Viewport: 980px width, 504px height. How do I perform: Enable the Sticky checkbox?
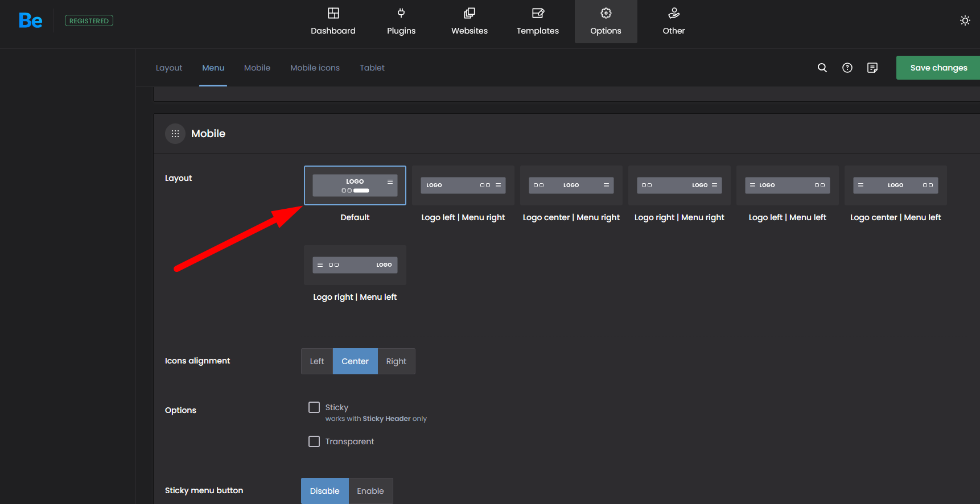coord(314,407)
